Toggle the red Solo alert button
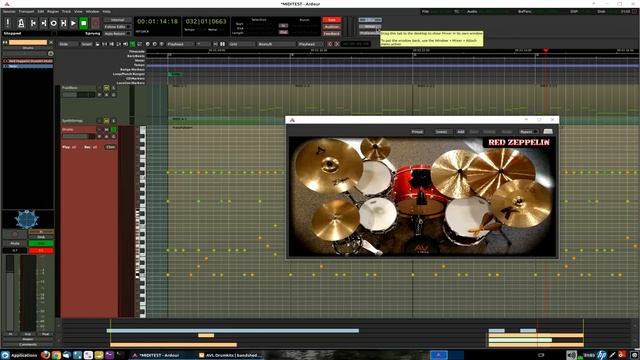640x360 pixels. (332, 20)
